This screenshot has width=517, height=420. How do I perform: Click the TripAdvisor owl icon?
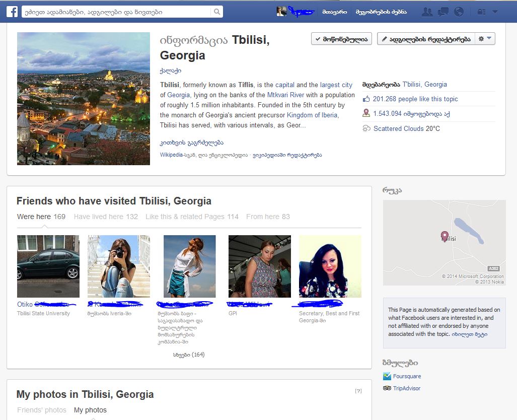(387, 388)
